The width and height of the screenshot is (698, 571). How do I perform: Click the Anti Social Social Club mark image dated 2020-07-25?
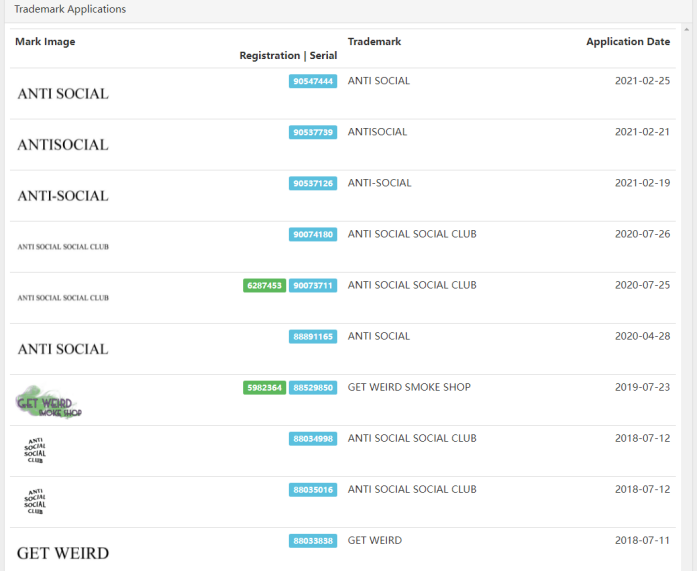coord(63,298)
